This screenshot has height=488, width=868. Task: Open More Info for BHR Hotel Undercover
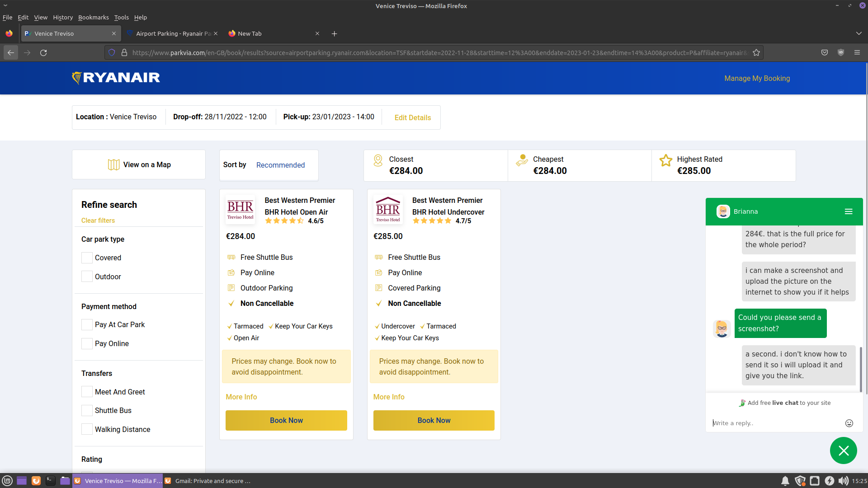(389, 397)
